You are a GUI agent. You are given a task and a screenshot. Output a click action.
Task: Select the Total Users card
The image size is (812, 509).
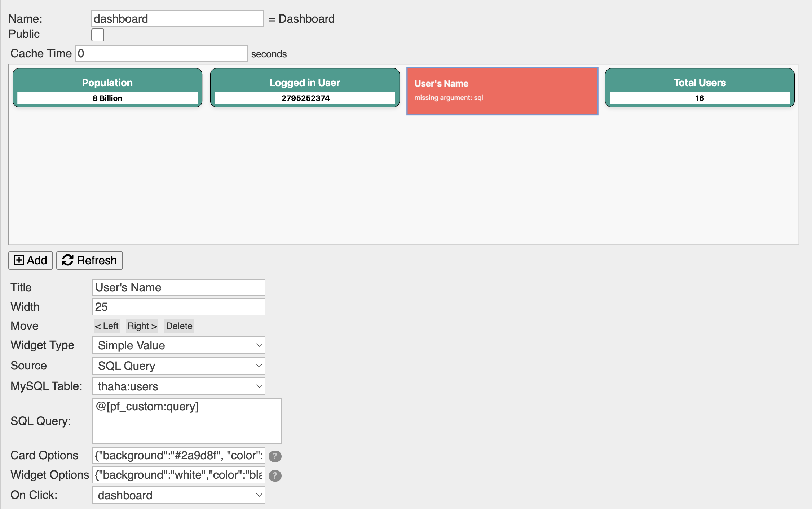699,88
